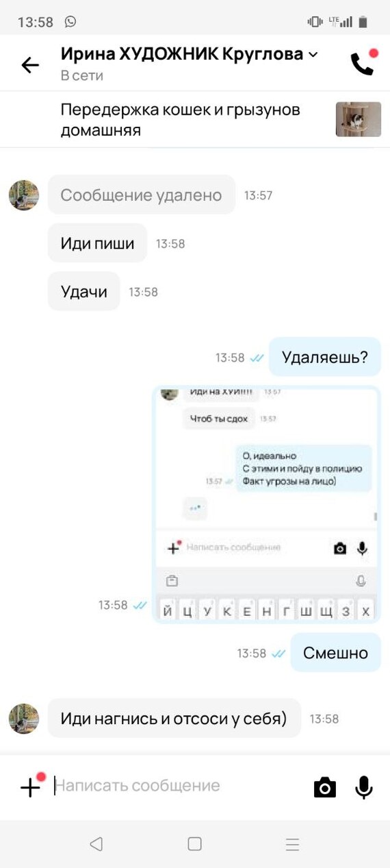Tap the WhatsApp status bar icon
Image resolution: width=390 pixels, height=868 pixels.
(x=70, y=22)
